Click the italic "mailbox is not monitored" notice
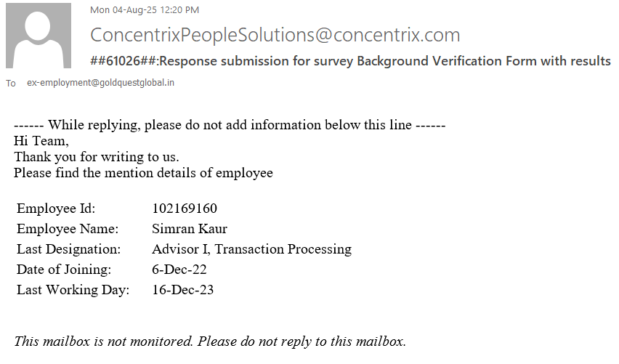 [x=210, y=341]
